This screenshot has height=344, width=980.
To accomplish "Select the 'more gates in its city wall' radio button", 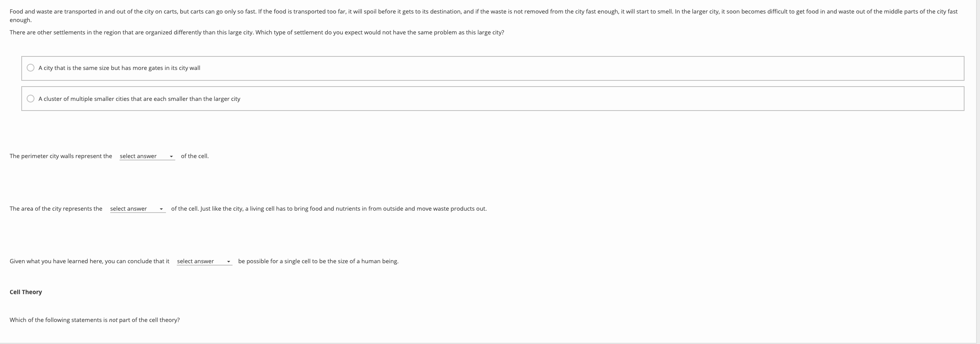I will (x=31, y=68).
